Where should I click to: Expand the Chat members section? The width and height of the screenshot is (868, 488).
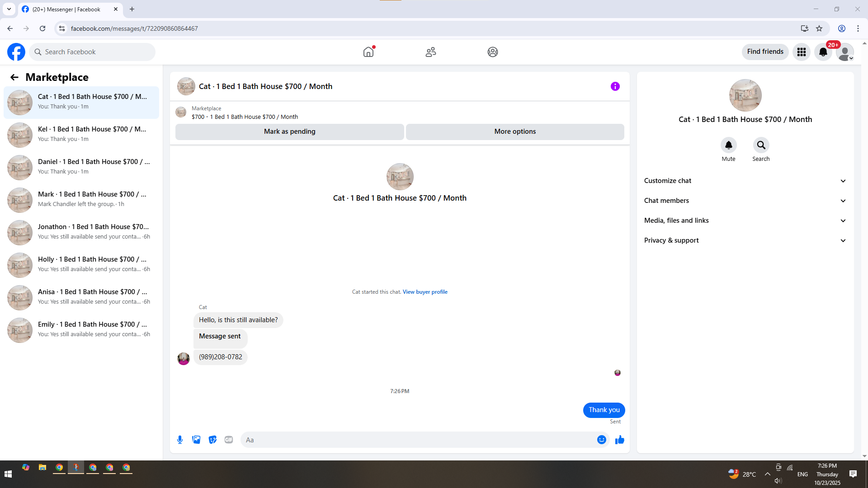[745, 201]
